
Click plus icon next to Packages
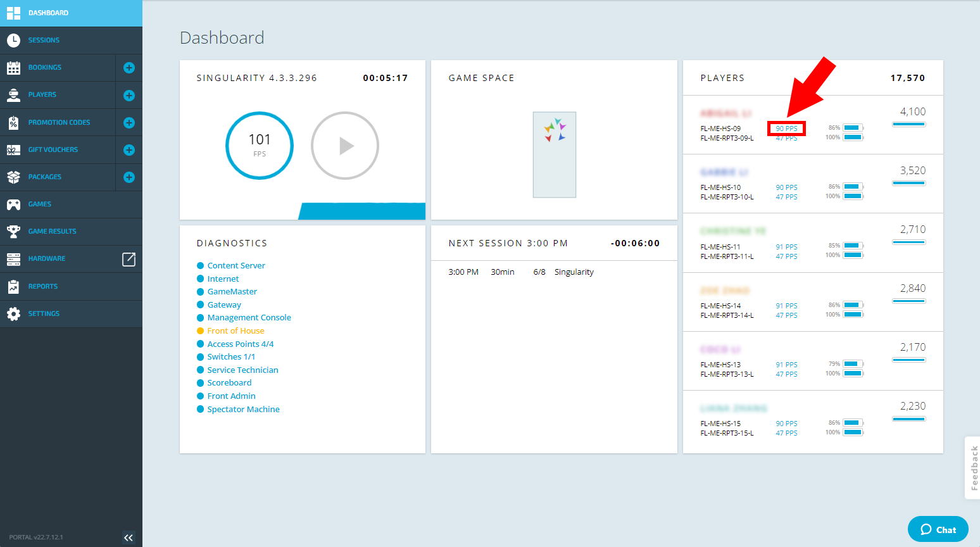coord(129,177)
